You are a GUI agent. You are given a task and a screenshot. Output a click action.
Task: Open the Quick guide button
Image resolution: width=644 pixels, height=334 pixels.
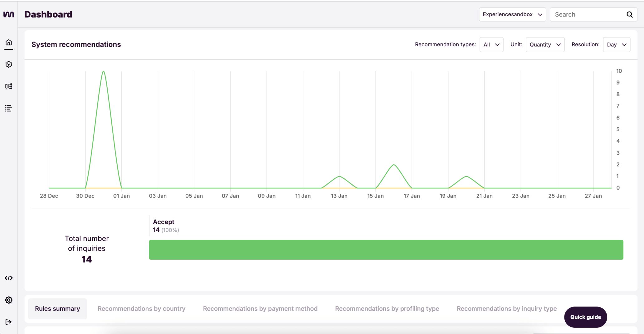585,317
